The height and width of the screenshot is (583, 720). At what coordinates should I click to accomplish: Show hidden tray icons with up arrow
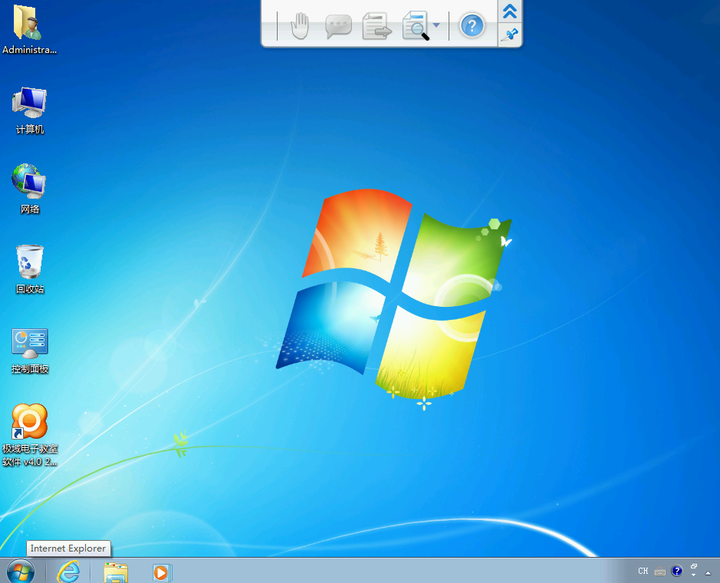click(x=708, y=572)
